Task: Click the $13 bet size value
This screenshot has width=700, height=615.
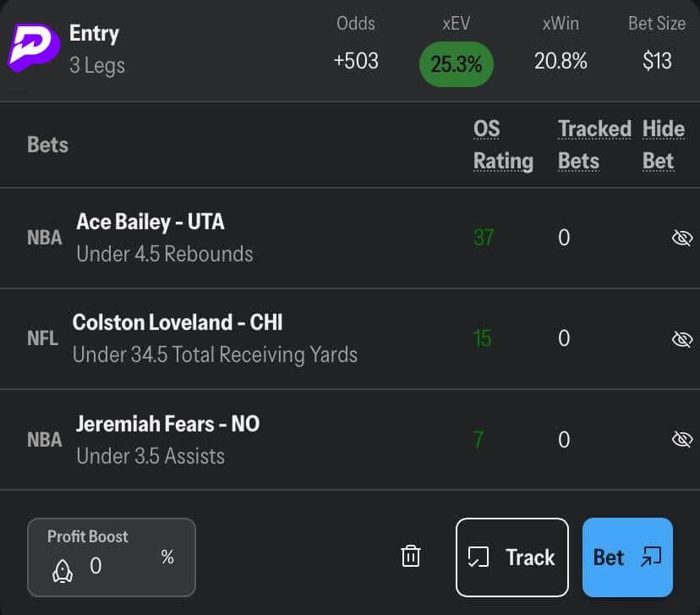Action: click(x=657, y=61)
